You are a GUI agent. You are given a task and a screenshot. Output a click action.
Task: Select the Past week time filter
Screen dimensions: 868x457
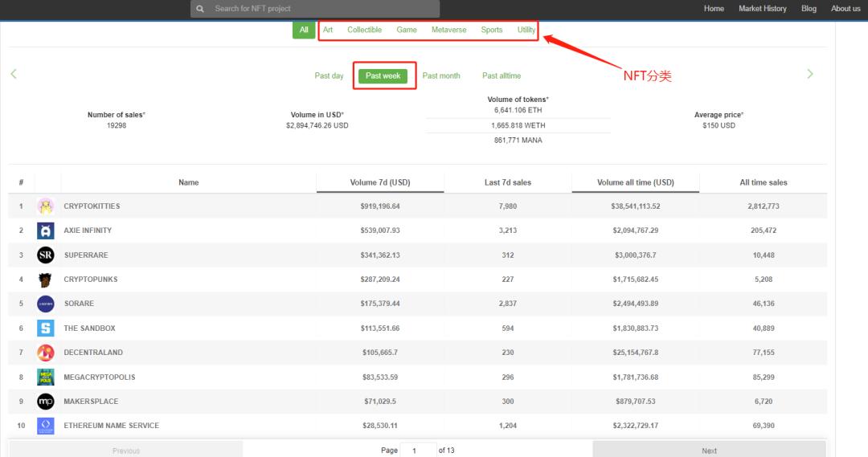(x=383, y=75)
